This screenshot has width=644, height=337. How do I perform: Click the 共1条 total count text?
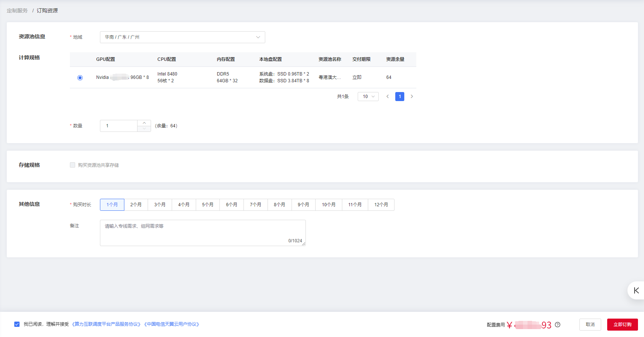tap(343, 97)
